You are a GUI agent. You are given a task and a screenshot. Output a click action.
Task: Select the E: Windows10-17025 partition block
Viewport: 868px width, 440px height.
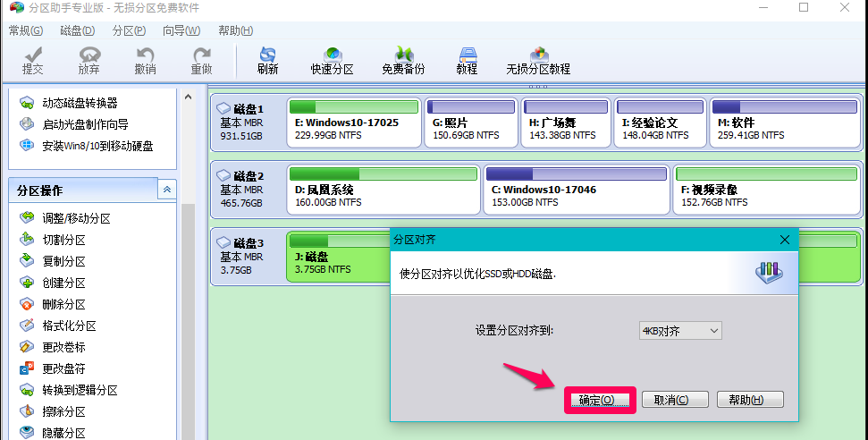coord(355,123)
